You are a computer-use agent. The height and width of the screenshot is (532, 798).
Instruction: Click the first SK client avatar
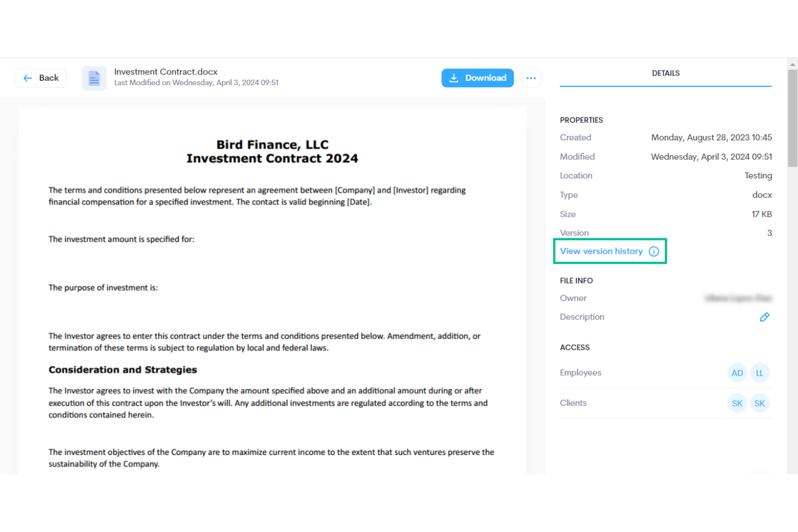pos(737,403)
